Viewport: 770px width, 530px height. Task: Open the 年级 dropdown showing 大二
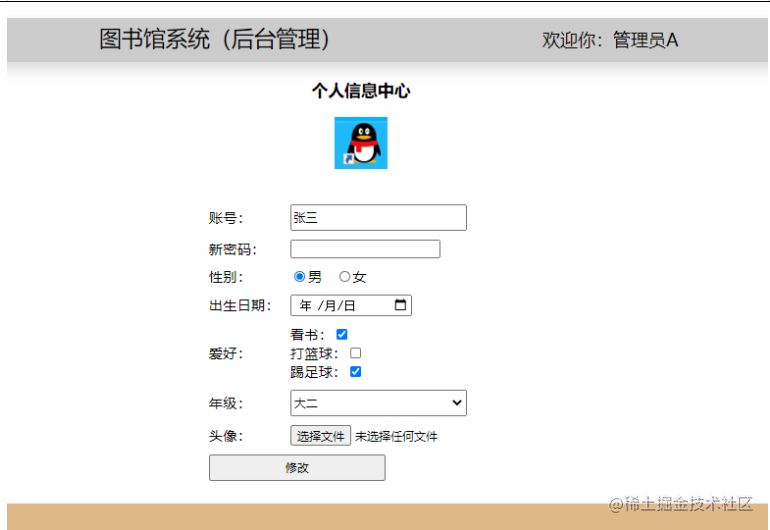tap(378, 403)
